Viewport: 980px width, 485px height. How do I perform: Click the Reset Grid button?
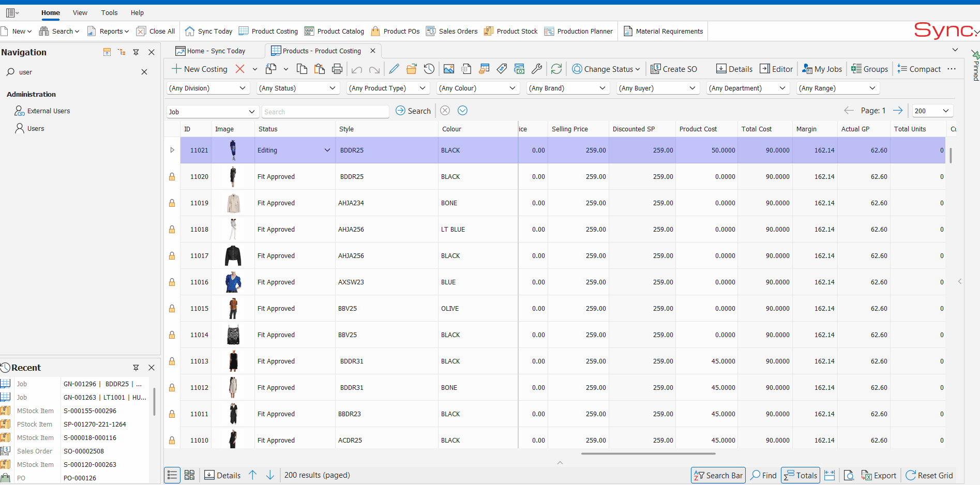tap(929, 475)
